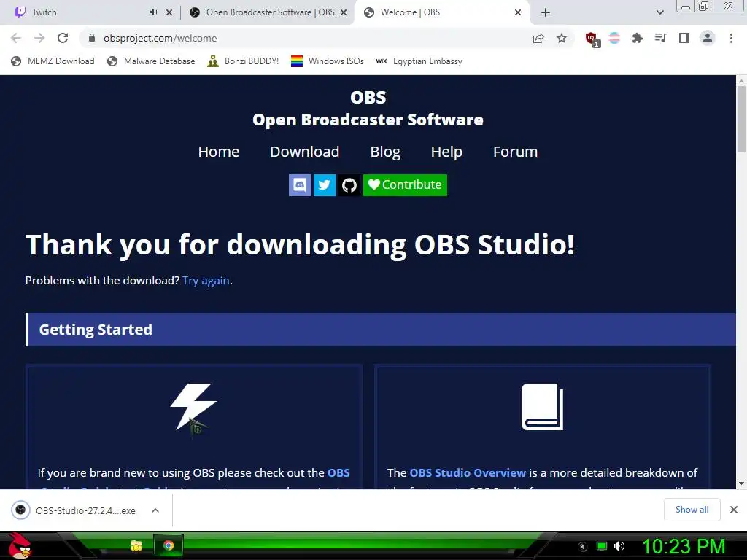
Task: Click the green Contribute button
Action: (405, 184)
